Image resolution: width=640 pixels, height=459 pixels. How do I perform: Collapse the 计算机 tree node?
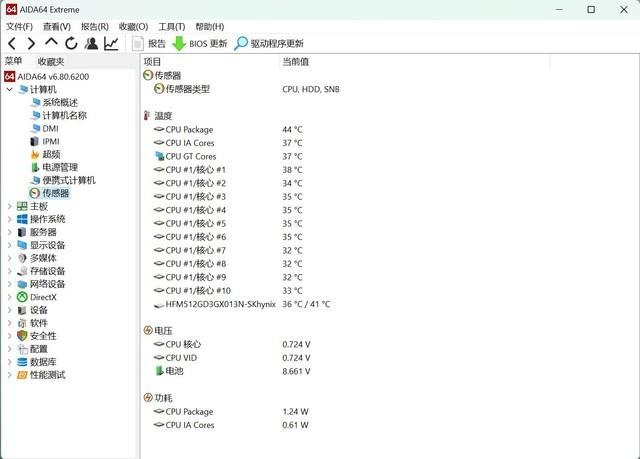[x=10, y=89]
